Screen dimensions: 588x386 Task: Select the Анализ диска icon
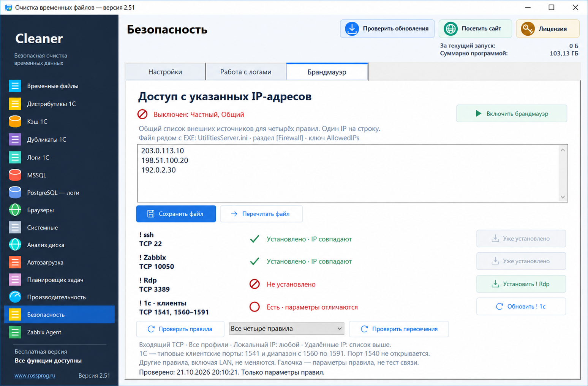coord(15,245)
